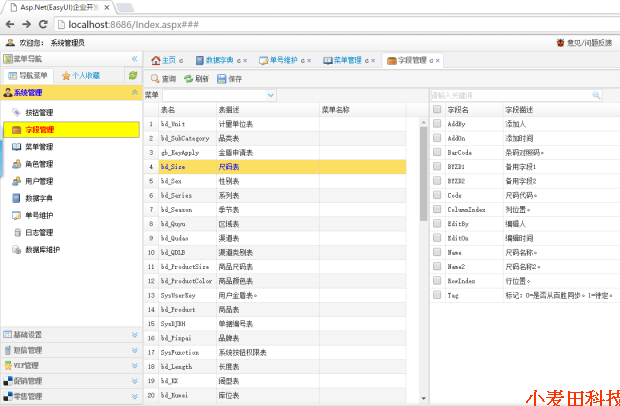Viewport: 620px width, 406px height.
Task: Select the 个人收藏 sidebar tab
Action: tap(81, 76)
